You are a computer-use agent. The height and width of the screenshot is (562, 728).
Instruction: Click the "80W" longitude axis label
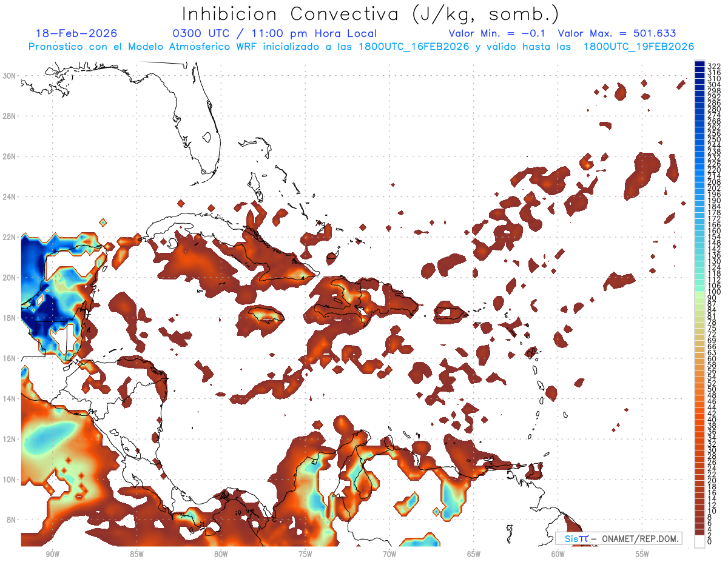coord(221,554)
